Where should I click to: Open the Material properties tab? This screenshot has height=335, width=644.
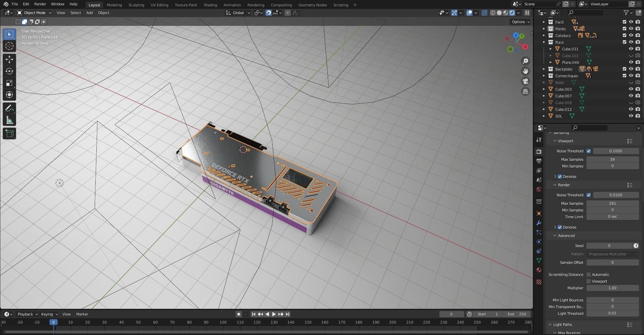pyautogui.click(x=539, y=270)
